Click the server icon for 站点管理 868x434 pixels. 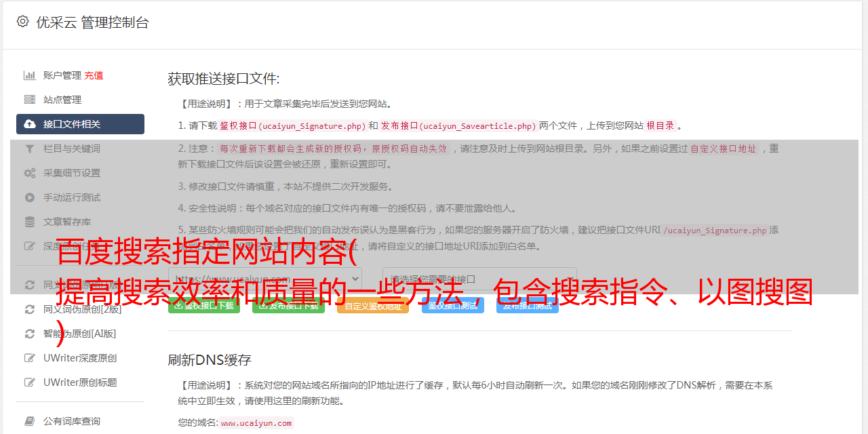tap(30, 100)
